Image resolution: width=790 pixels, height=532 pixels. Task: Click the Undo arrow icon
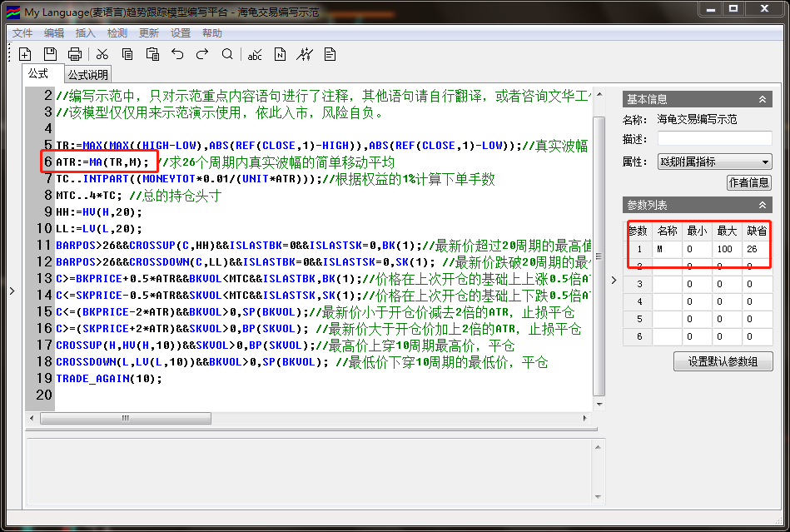[177, 54]
